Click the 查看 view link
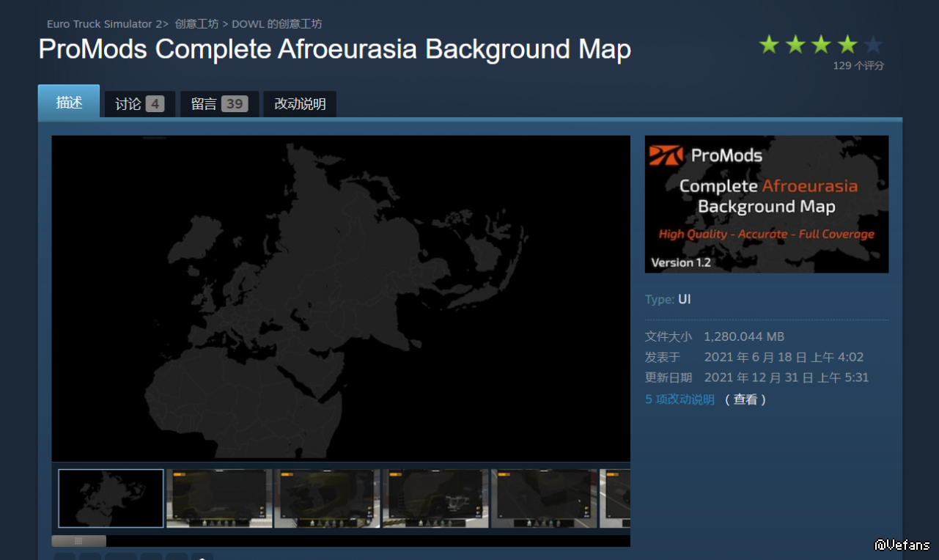939x560 pixels. pyautogui.click(x=745, y=399)
